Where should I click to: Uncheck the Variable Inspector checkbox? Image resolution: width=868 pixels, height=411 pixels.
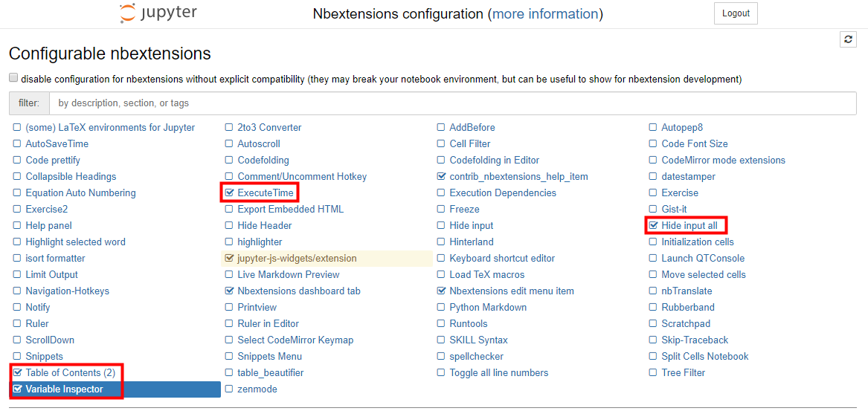pyautogui.click(x=16, y=389)
